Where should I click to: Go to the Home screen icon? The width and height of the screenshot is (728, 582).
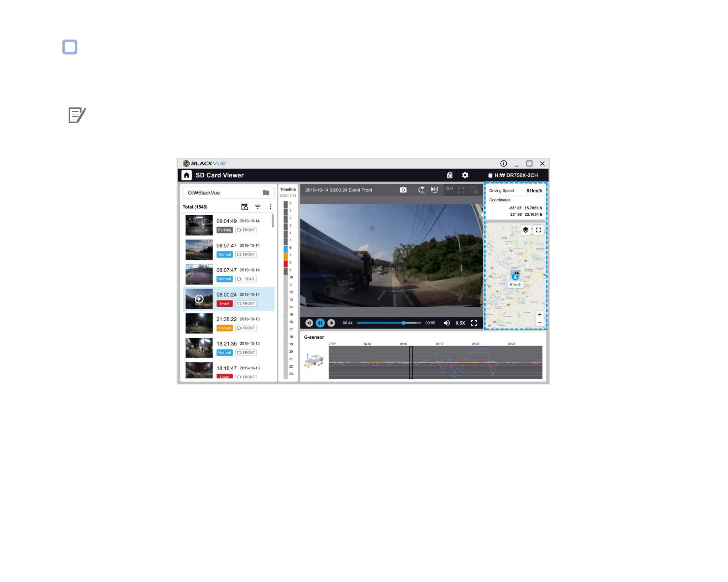point(186,175)
